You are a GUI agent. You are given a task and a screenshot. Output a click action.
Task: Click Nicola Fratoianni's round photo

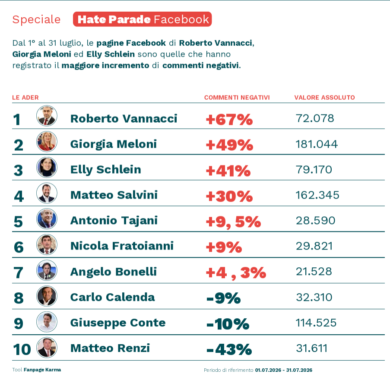(47, 244)
